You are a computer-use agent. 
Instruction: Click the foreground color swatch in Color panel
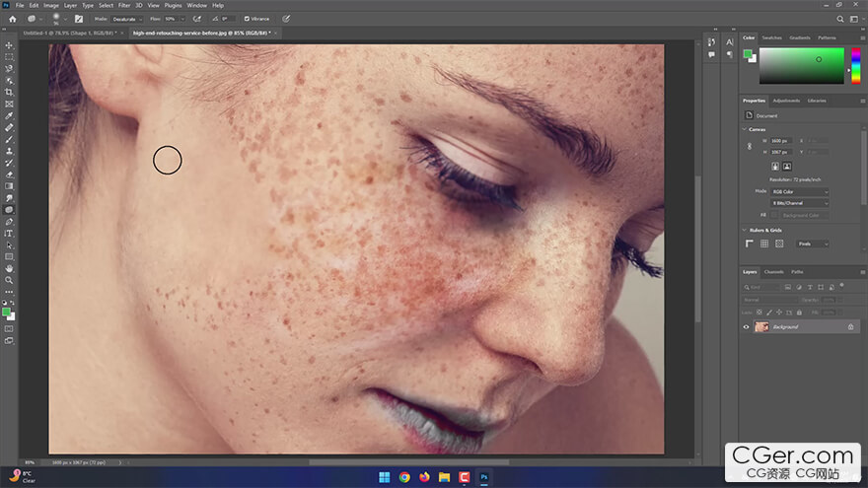(748, 52)
